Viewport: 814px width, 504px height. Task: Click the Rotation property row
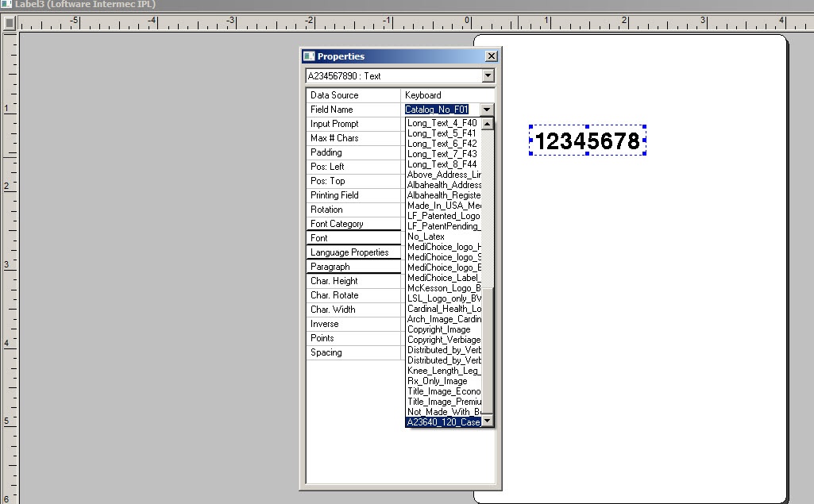(x=353, y=210)
